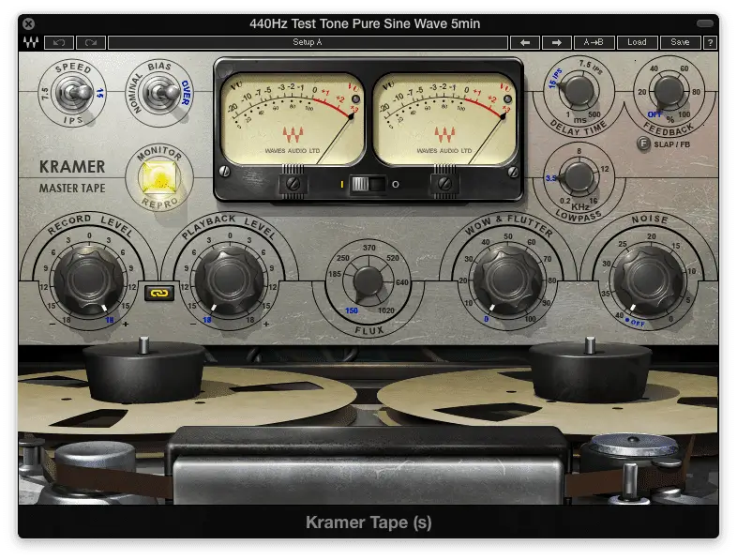Open help with the question mark button
The image size is (737, 560).
tap(710, 42)
